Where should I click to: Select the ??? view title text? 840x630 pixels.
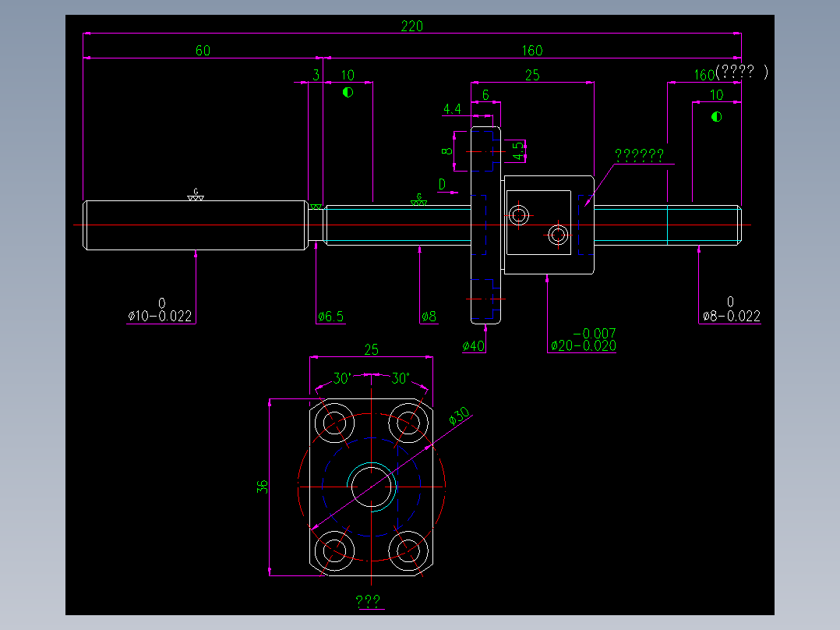coord(368,601)
